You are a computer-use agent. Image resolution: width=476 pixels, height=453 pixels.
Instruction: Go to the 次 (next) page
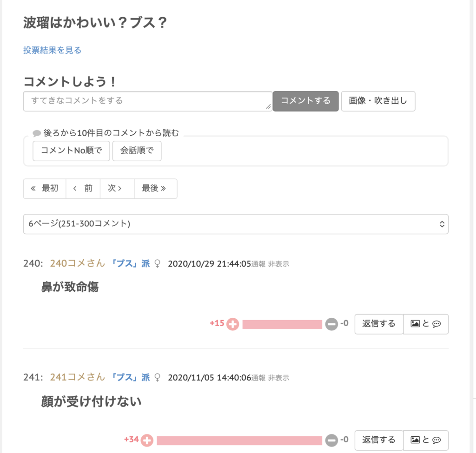pyautogui.click(x=117, y=189)
